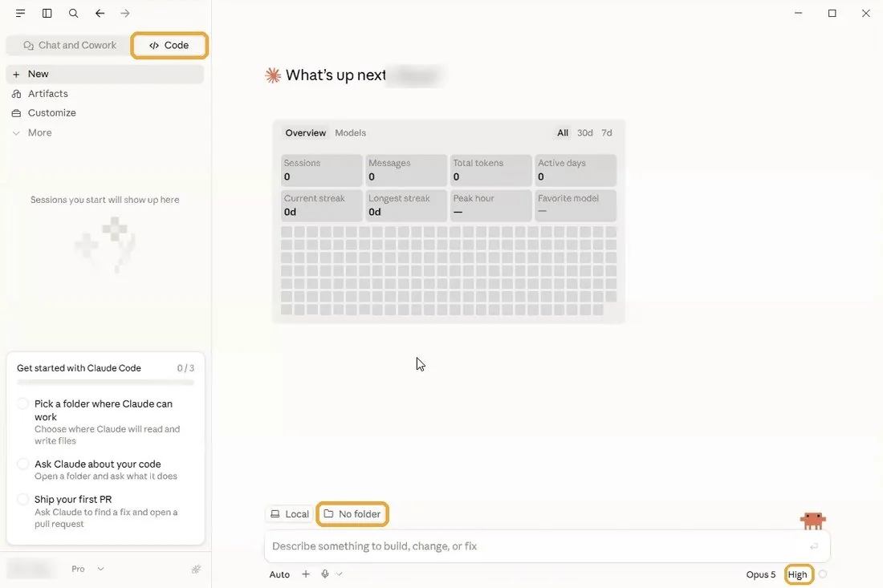Click the orange pixel mascot icon
Viewport: 883px width, 588px height.
point(812,521)
